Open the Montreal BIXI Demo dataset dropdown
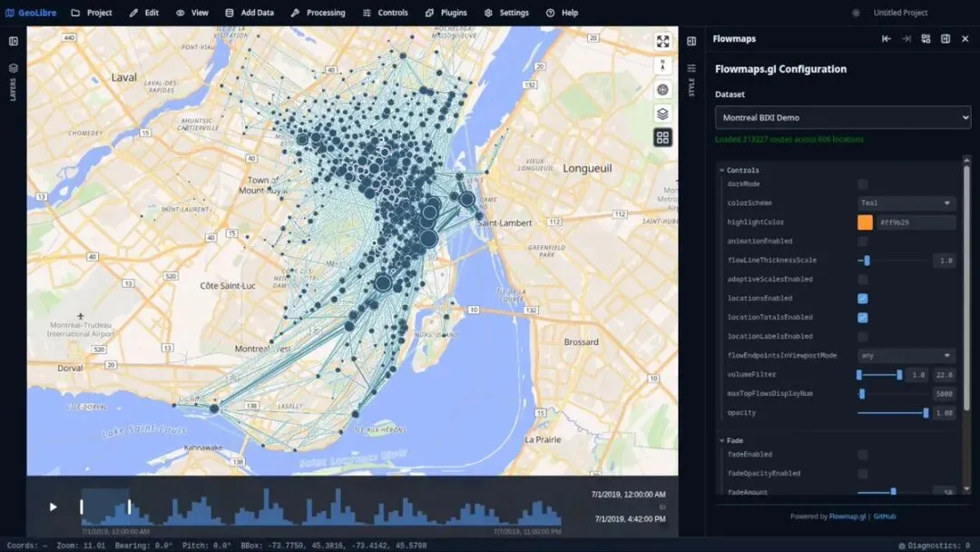The width and height of the screenshot is (980, 552). (x=842, y=117)
